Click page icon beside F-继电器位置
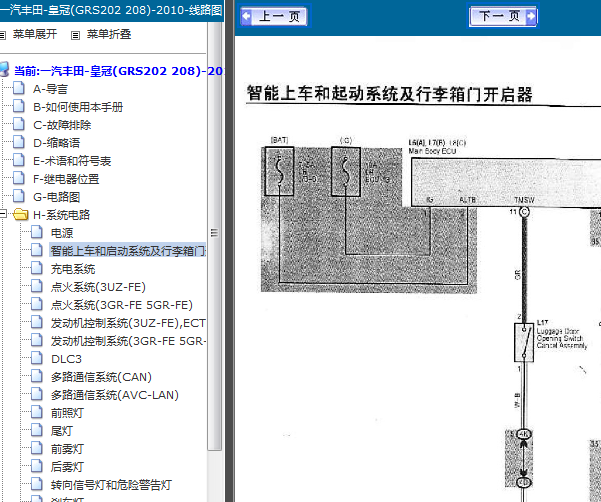Screen dimensions: 601x502 19,178
